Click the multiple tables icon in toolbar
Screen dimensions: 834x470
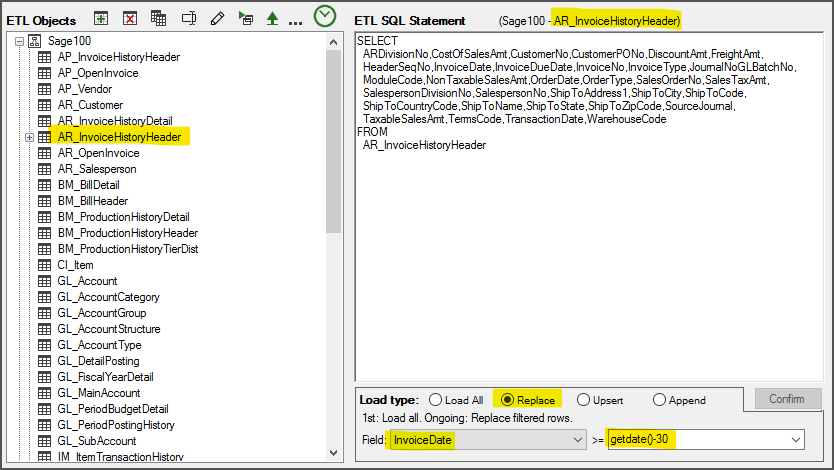(x=158, y=19)
